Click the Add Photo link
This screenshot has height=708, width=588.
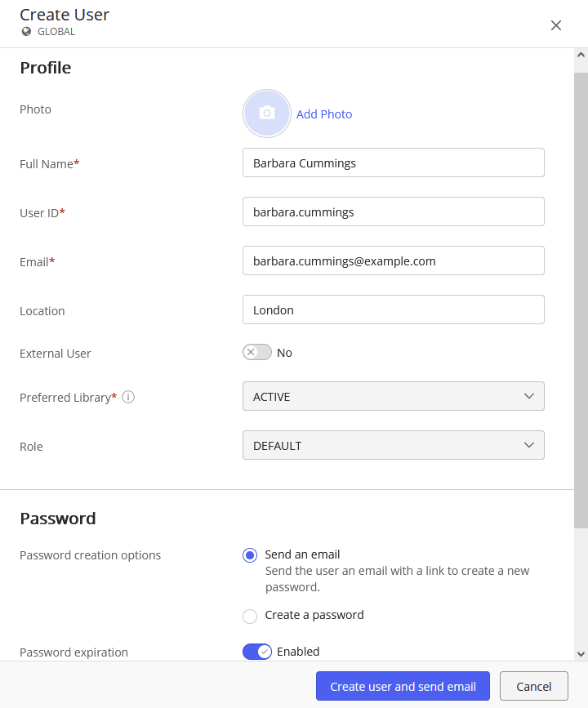click(x=324, y=114)
